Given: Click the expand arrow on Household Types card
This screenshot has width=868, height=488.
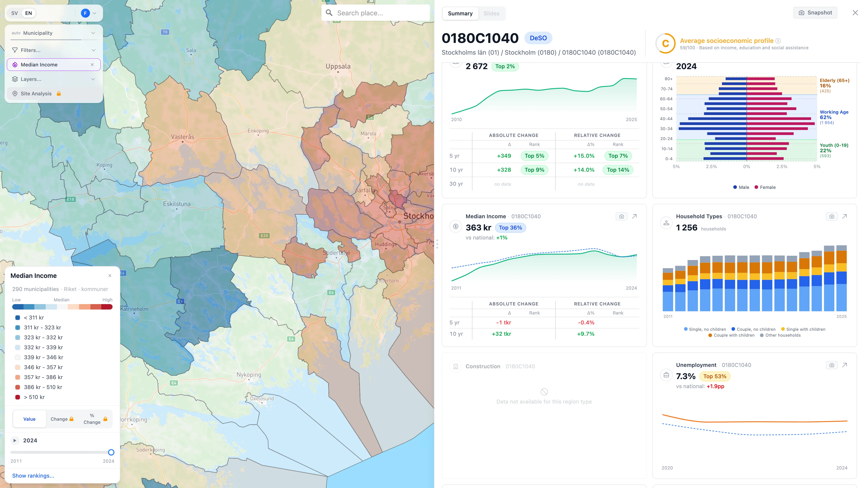Looking at the screenshot, I should [845, 217].
